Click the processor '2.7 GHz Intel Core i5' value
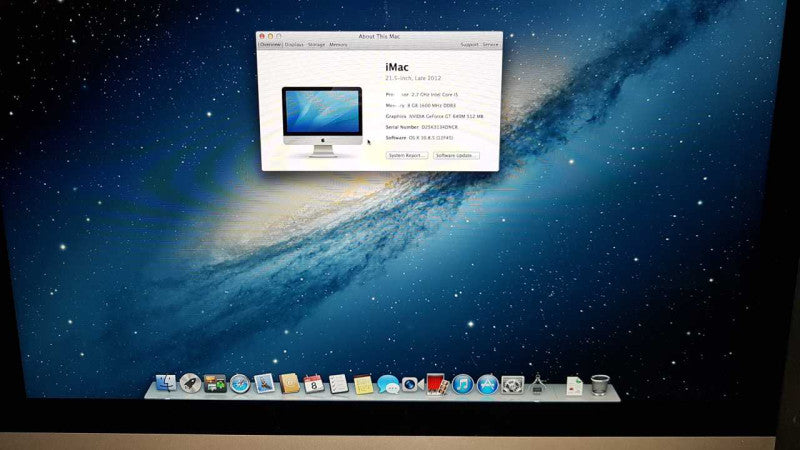 click(435, 94)
